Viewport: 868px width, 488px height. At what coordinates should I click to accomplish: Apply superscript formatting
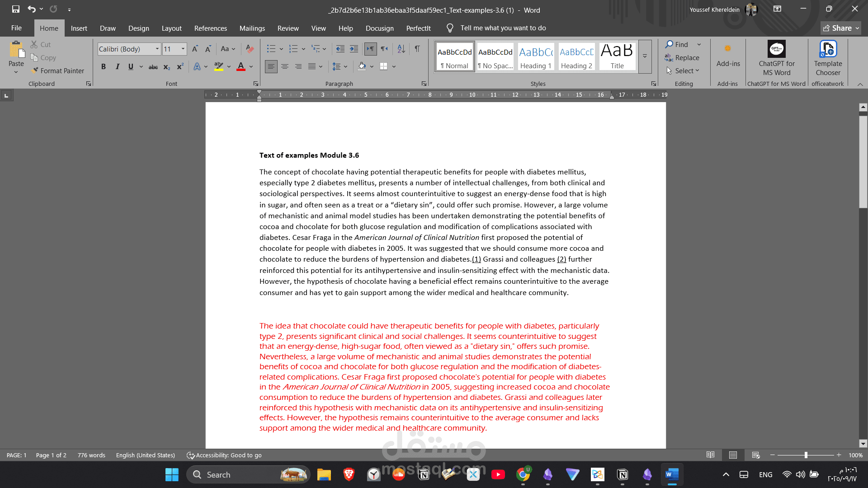click(180, 66)
